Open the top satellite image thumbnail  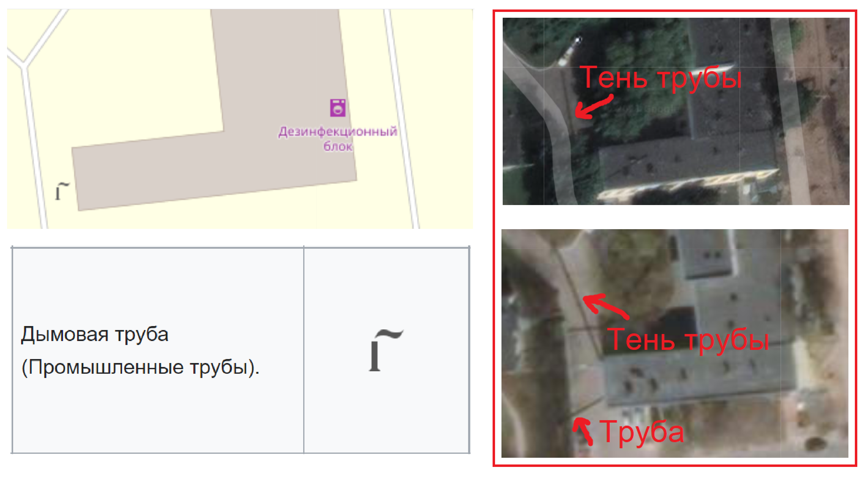[676, 111]
